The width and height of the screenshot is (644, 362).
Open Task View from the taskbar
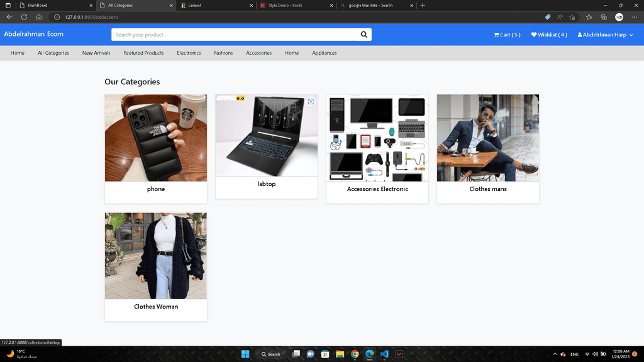pyautogui.click(x=296, y=354)
